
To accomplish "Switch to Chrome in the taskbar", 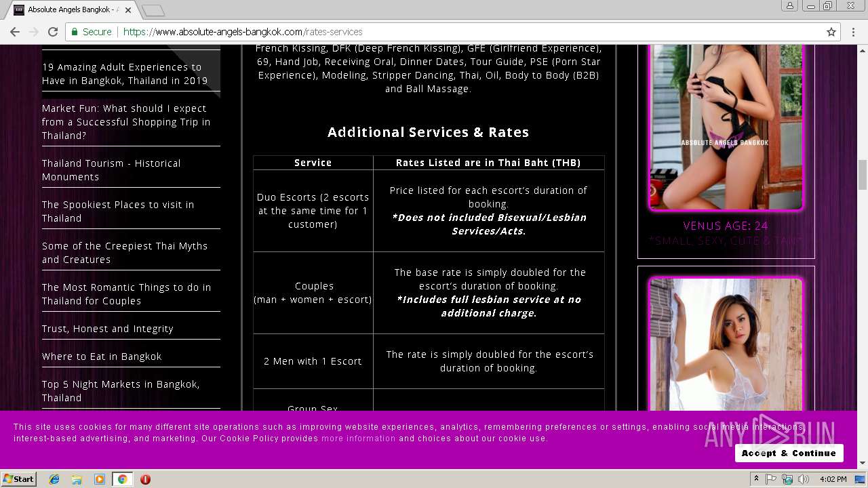I will [122, 479].
